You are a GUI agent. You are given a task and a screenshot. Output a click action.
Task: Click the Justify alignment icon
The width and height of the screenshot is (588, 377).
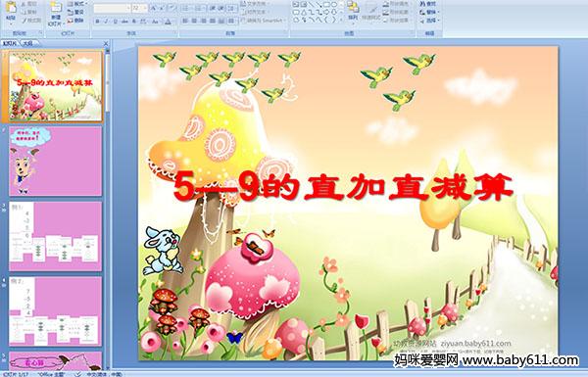pyautogui.click(x=213, y=21)
